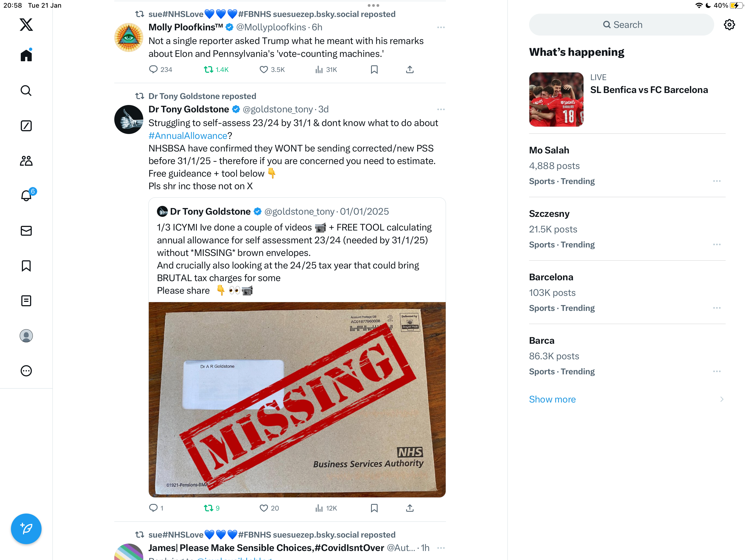Go to Home tab in sidebar
The image size is (747, 560).
click(26, 55)
